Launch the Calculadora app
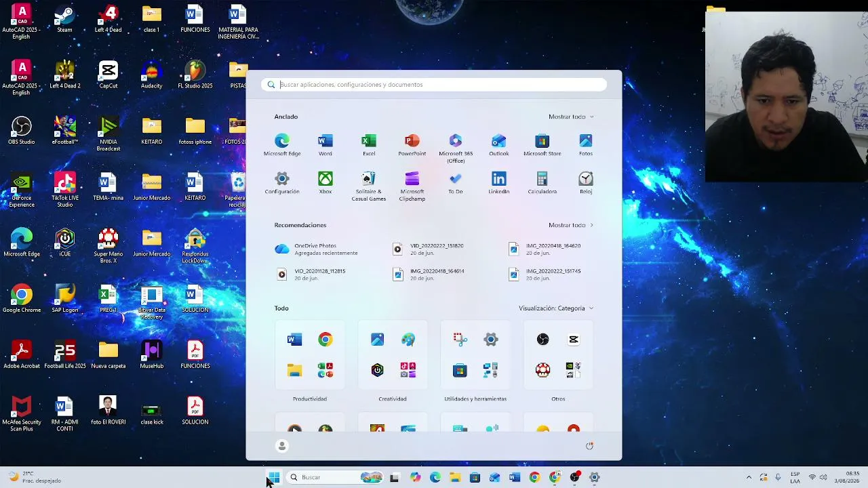Screen dimensions: 868x488 pos(542,183)
